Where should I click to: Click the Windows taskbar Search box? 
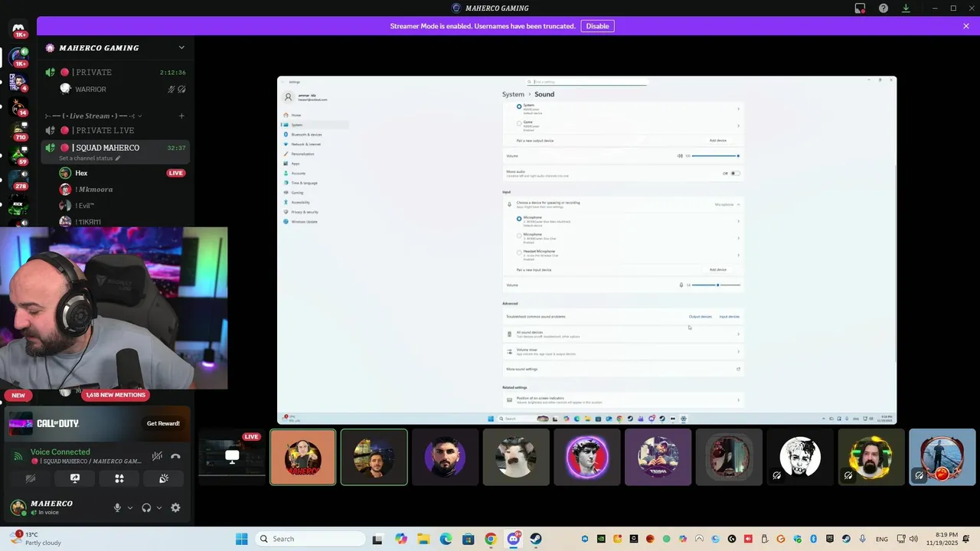click(310, 539)
